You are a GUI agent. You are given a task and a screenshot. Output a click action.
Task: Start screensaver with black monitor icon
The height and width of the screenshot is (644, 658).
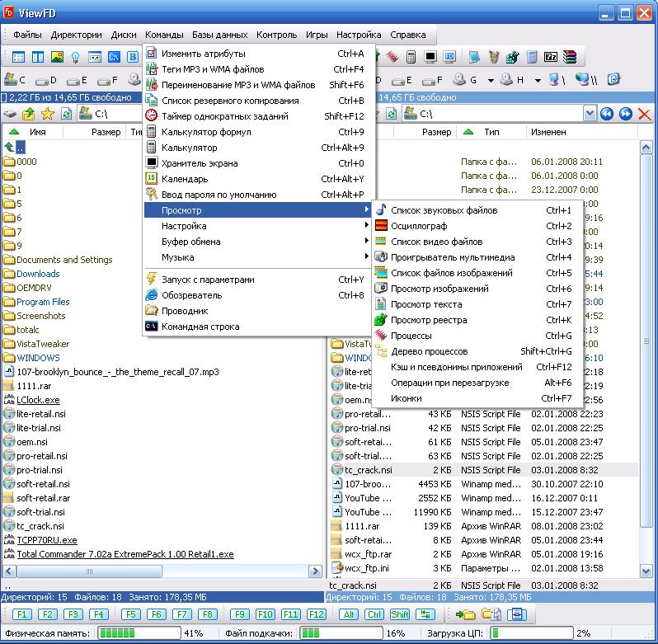pos(430,57)
